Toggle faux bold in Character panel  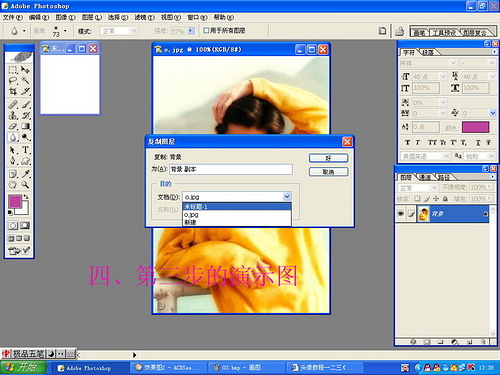[x=407, y=142]
